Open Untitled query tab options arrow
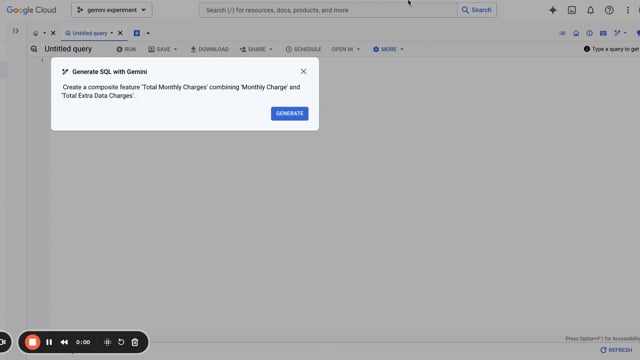Image resolution: width=640 pixels, height=360 pixels. point(111,33)
